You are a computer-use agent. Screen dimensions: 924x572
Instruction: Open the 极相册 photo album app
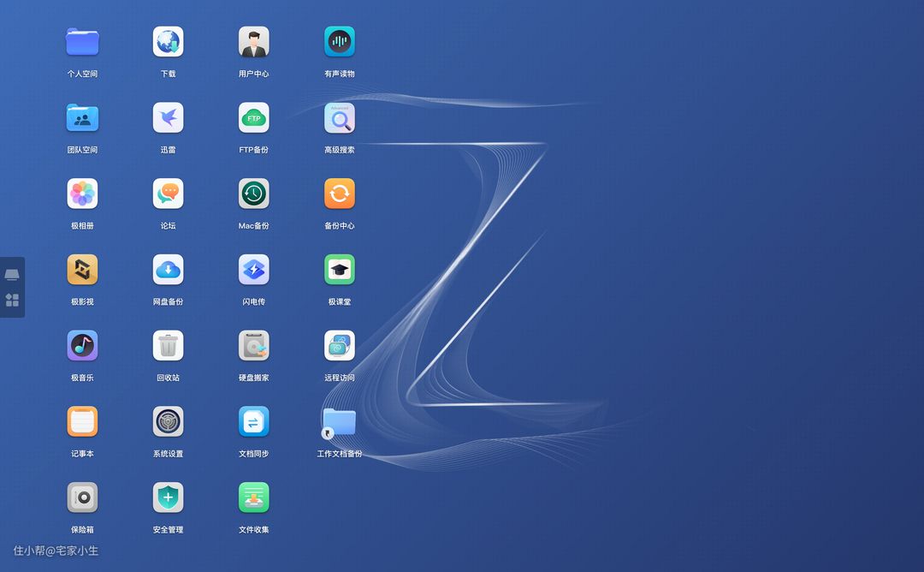82,194
